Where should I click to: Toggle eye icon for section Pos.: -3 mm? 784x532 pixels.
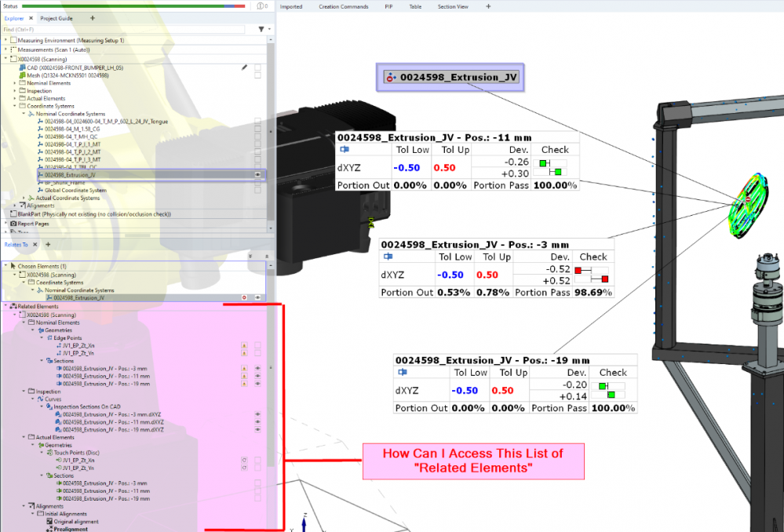[x=257, y=368]
